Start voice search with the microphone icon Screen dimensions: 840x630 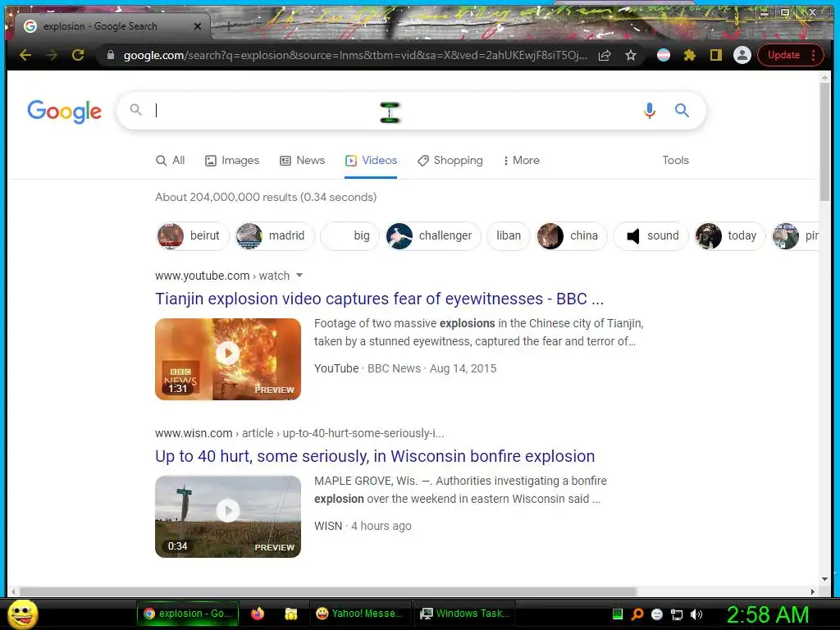(x=650, y=111)
